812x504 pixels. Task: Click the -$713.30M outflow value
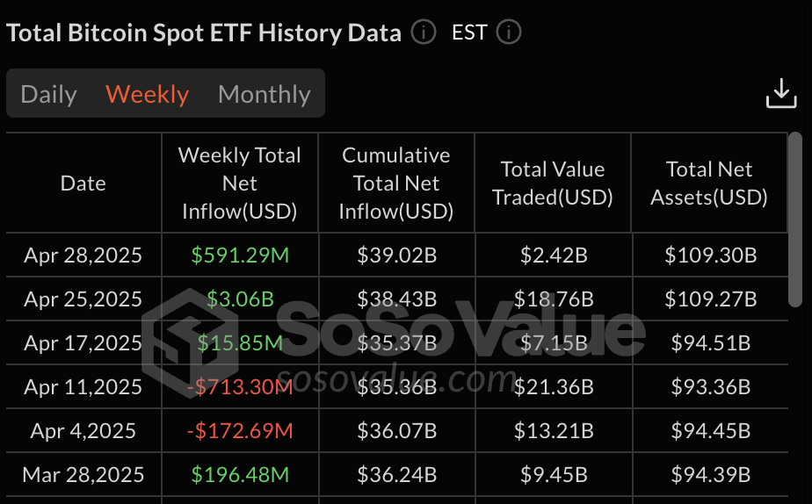(x=240, y=387)
